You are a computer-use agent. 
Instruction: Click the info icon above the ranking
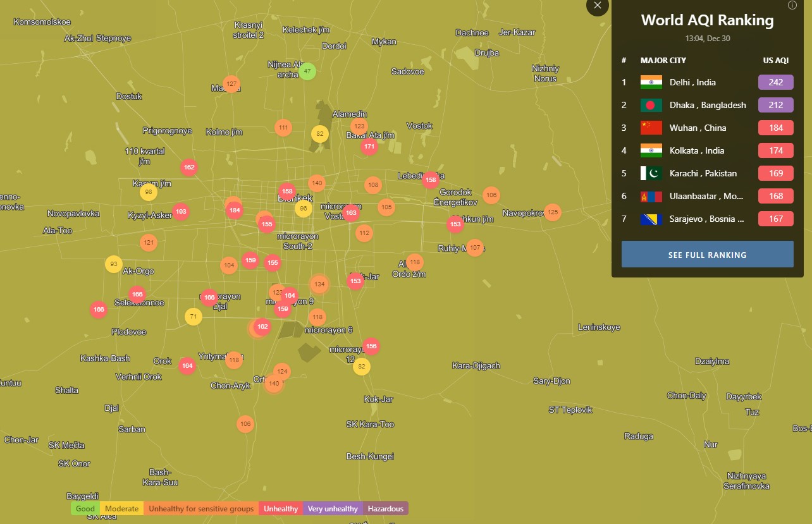coord(792,6)
